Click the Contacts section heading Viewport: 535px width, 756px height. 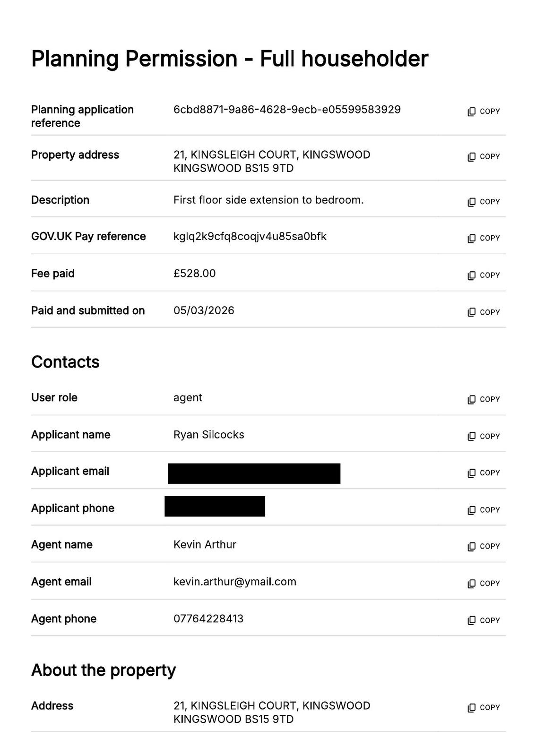point(65,362)
